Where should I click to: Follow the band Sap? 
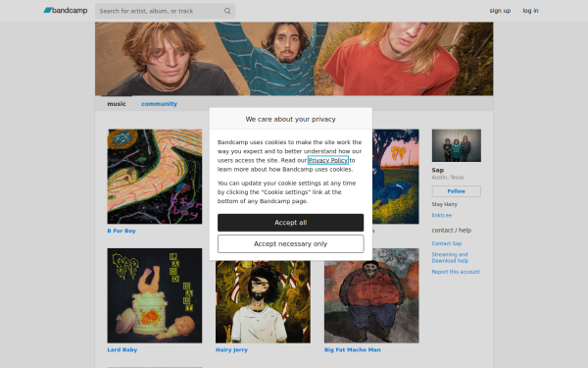click(457, 191)
